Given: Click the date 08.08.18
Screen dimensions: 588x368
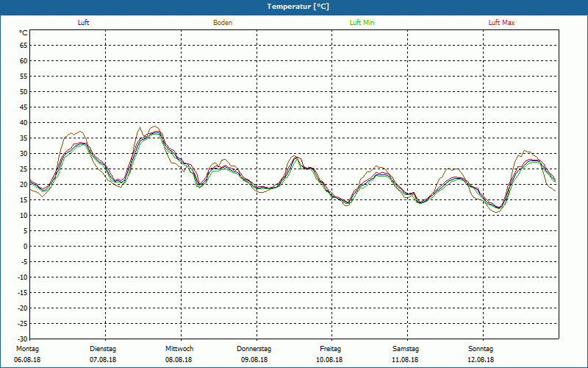Looking at the screenshot, I should [x=179, y=360].
